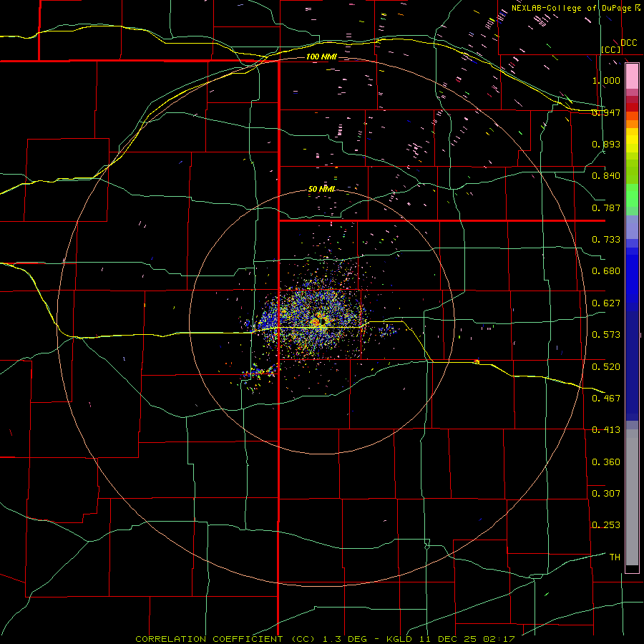The image size is (644, 644).
Task: Select the 0.840 scale value
Action: [606, 176]
